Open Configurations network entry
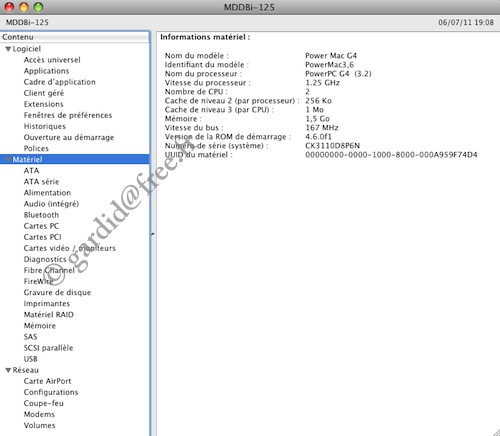 click(51, 392)
